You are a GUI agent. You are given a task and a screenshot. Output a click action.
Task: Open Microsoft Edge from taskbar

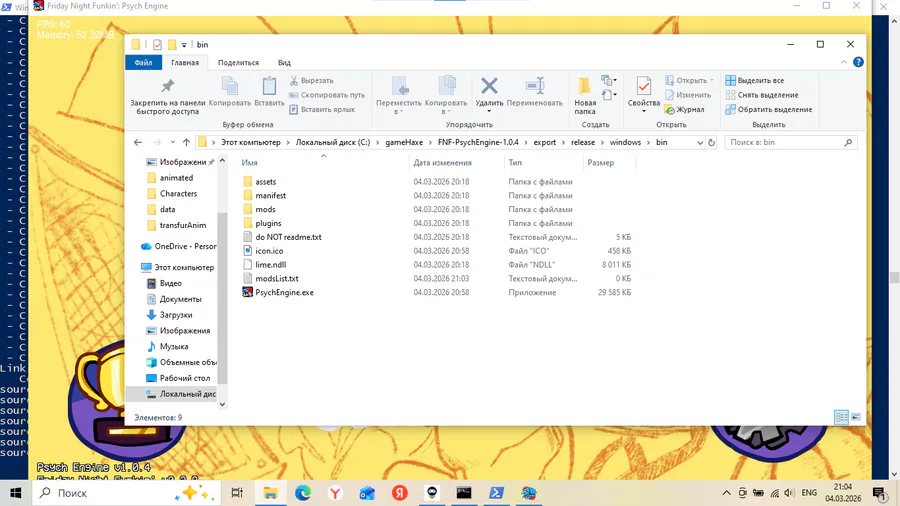[x=302, y=493]
